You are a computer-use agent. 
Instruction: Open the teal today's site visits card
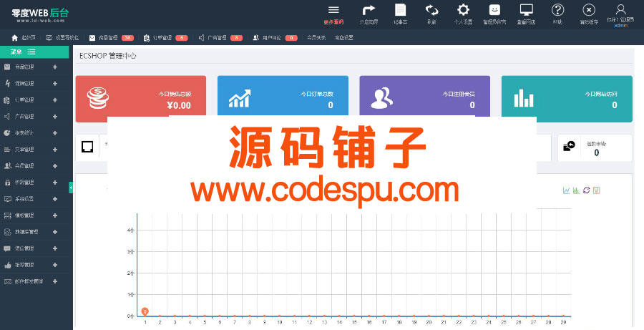(x=567, y=99)
